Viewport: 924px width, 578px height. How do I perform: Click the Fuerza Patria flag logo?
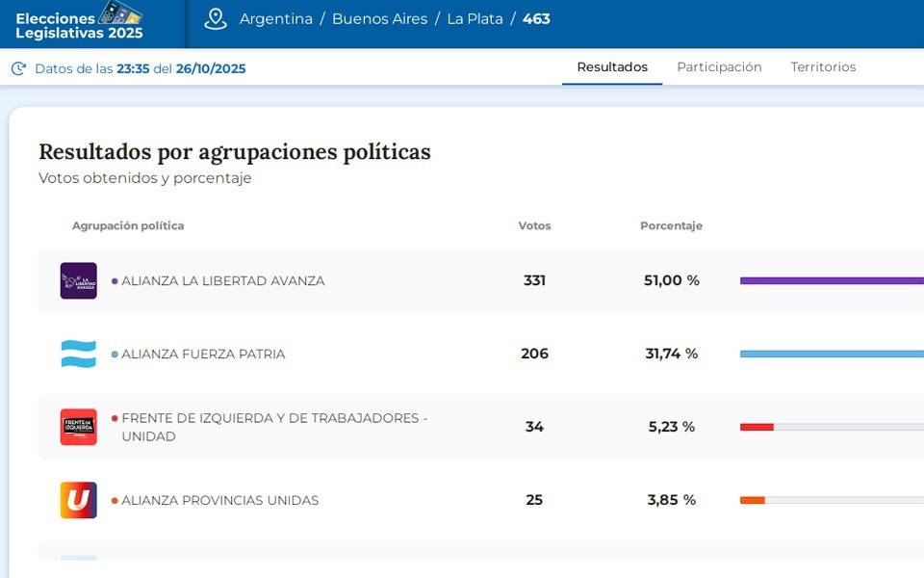click(x=79, y=354)
